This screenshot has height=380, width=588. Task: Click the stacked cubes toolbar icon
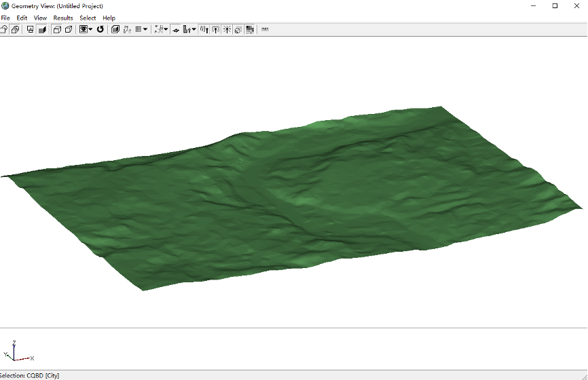coord(14,29)
